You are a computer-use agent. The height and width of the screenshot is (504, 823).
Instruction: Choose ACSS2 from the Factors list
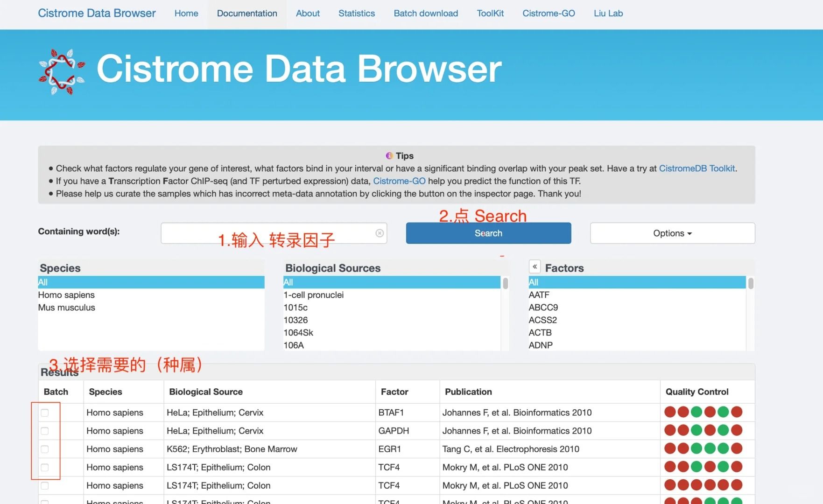pyautogui.click(x=542, y=320)
